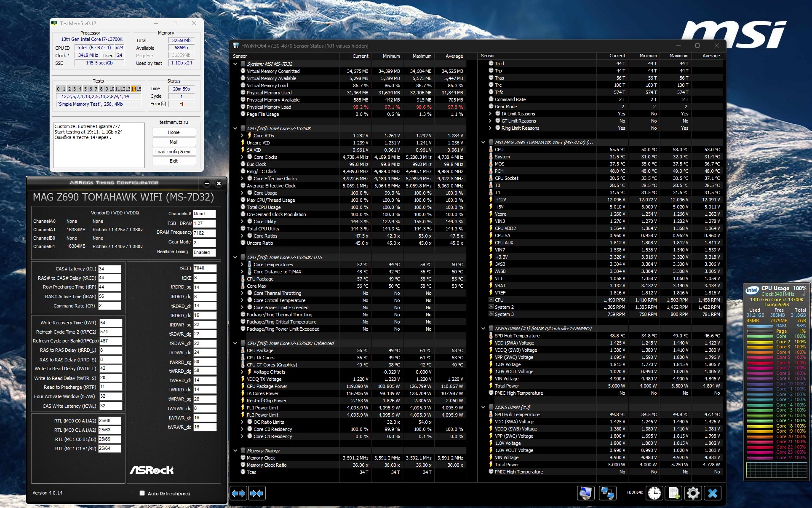
Task: Select test number 0 box in TestMem5
Action: point(59,89)
